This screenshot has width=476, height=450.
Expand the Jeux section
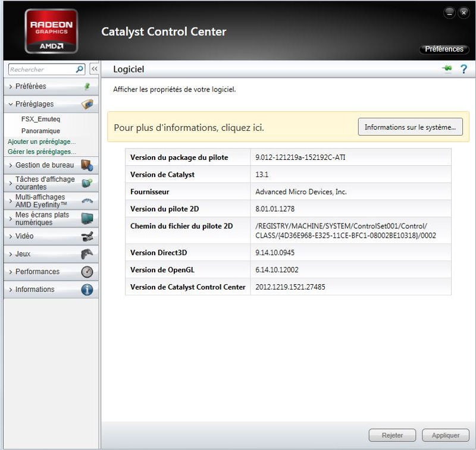(11, 254)
